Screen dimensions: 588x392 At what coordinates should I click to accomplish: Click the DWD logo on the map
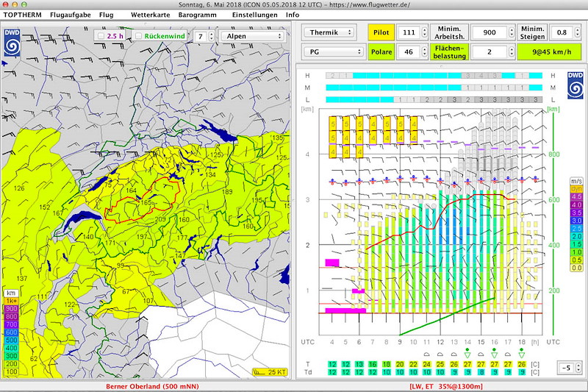coord(12,43)
